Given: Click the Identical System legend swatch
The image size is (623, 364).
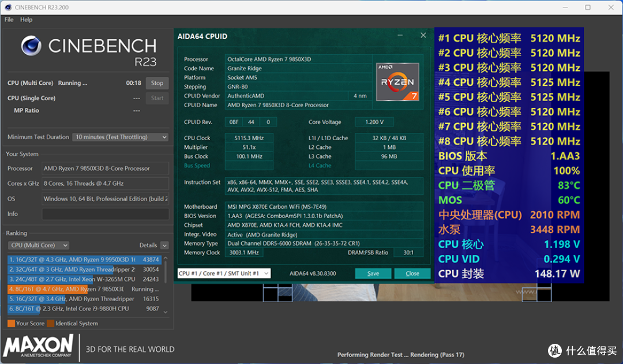Looking at the screenshot, I should coord(50,324).
